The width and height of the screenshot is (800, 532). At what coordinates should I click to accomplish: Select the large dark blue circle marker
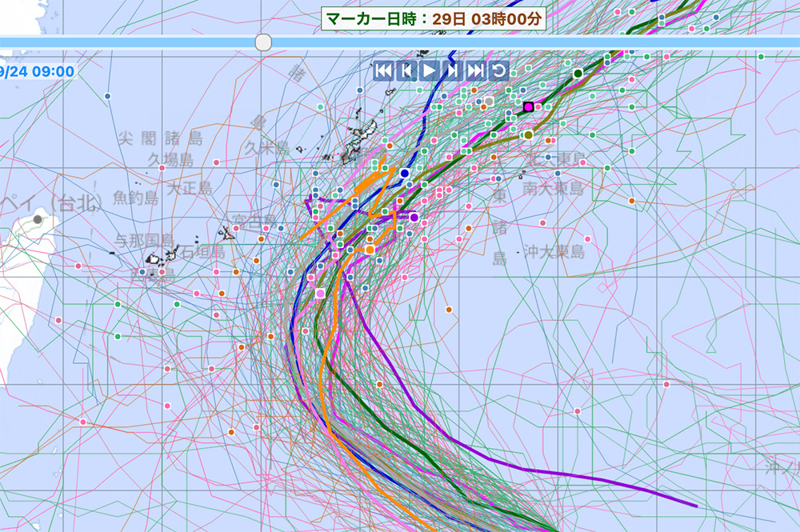coord(405,174)
